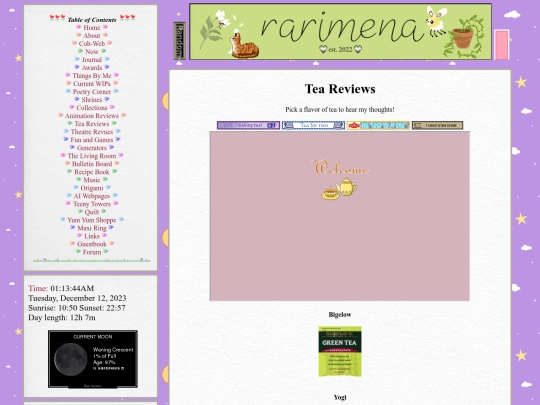Click the teal-lettered blinkie with red logo
The image size is (540, 405).
[378, 125]
